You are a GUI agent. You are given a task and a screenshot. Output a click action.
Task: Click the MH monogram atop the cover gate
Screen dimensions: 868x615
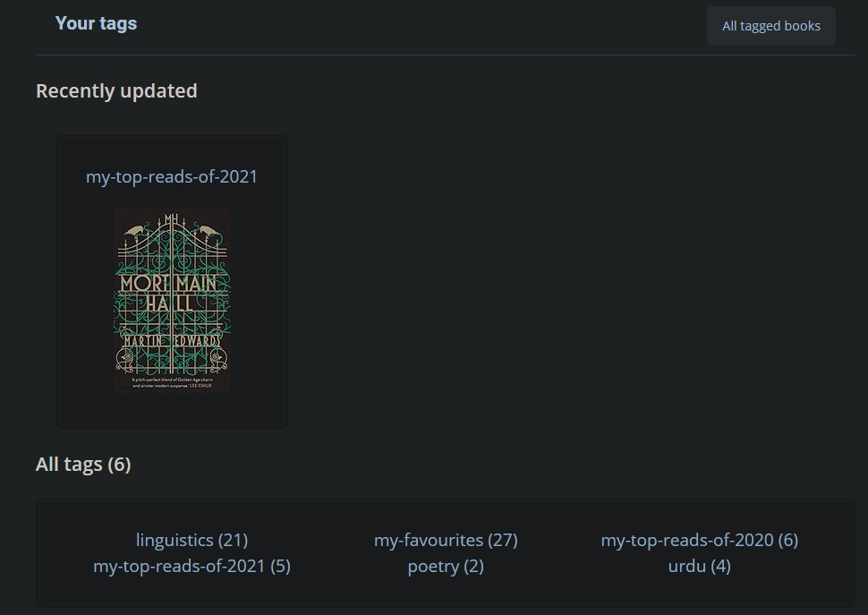tap(173, 219)
